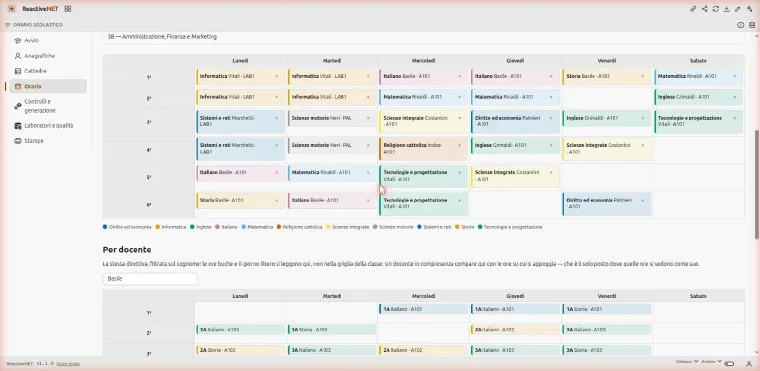Click the Religione cattolica legend dot
Viewport: 760px width, 371px height.
279,227
